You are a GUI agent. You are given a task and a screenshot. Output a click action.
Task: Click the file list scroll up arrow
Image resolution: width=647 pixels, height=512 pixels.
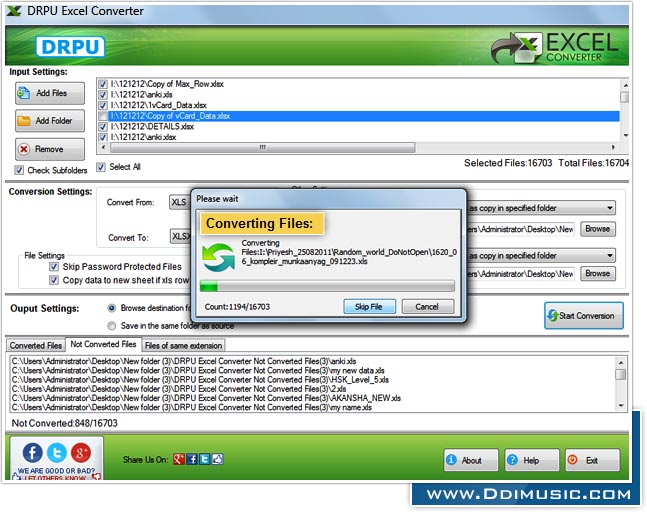[x=625, y=85]
